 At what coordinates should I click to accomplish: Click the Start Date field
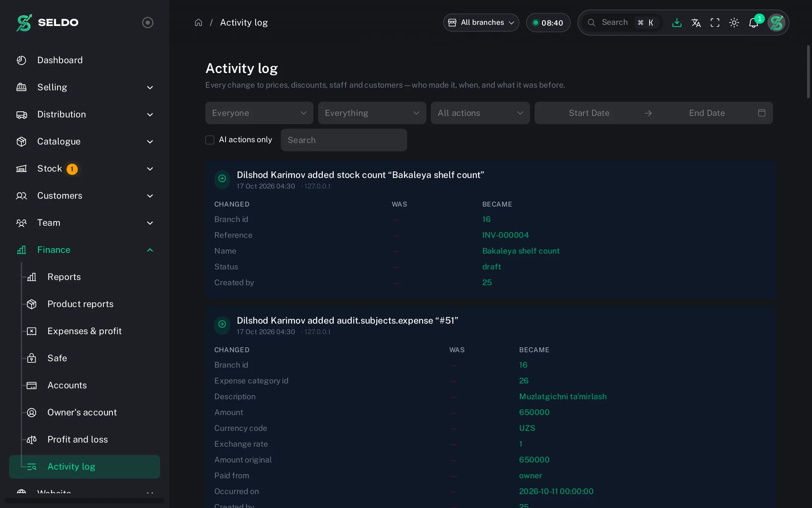(589, 113)
